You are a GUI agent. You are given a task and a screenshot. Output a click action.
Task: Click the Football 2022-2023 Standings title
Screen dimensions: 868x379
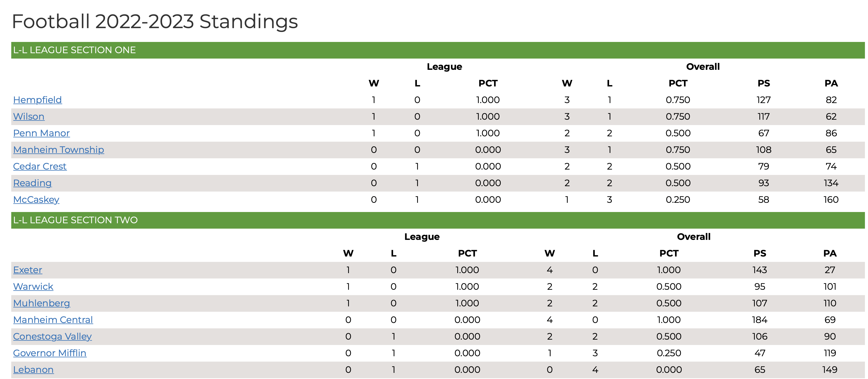point(155,21)
